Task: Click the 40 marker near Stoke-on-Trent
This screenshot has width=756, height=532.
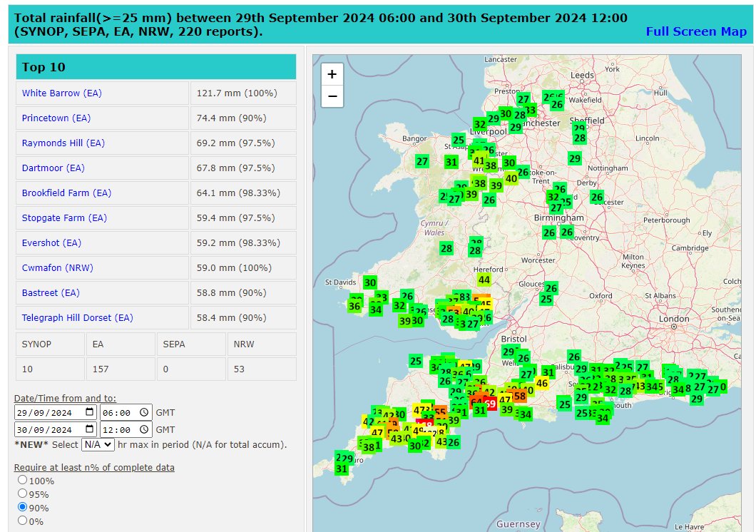Action: [x=511, y=179]
